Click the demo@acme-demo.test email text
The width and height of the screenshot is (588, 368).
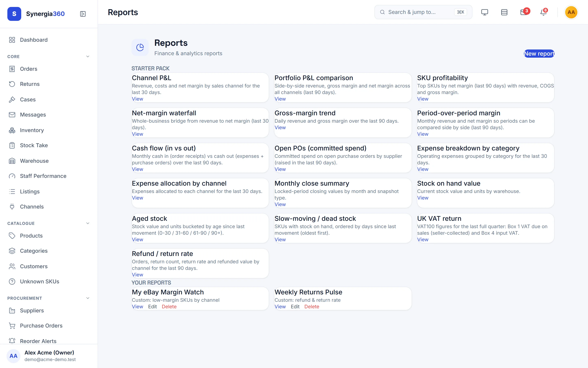(x=50, y=359)
